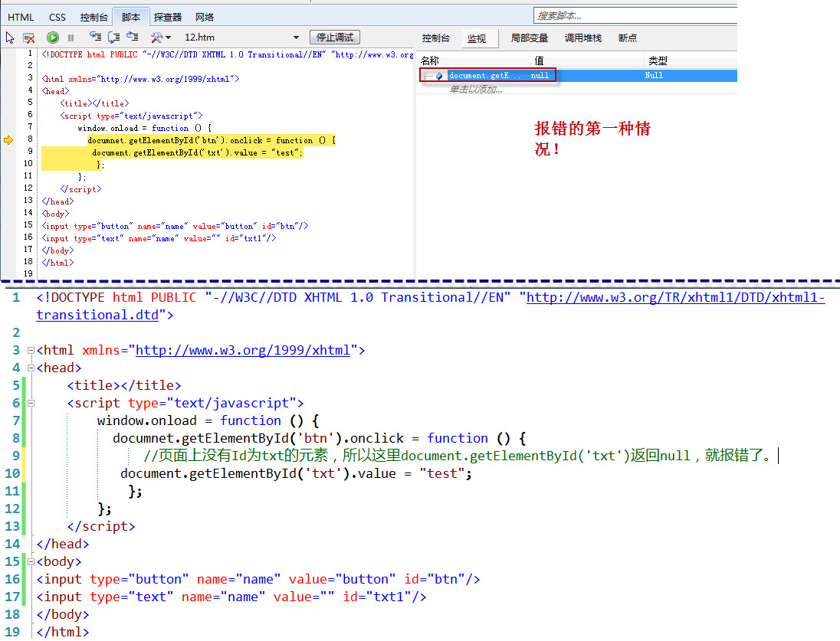Click the Step Into debugging icon
840x641 pixels.
pos(97,37)
